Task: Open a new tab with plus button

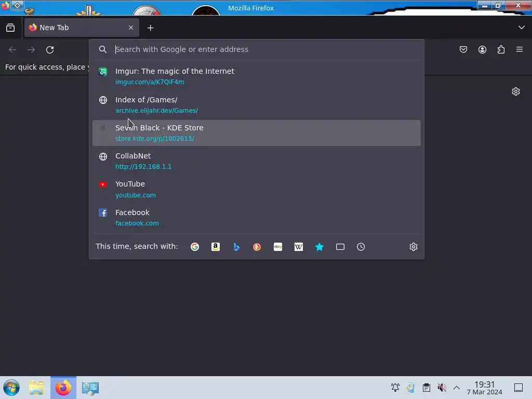Action: point(150,28)
